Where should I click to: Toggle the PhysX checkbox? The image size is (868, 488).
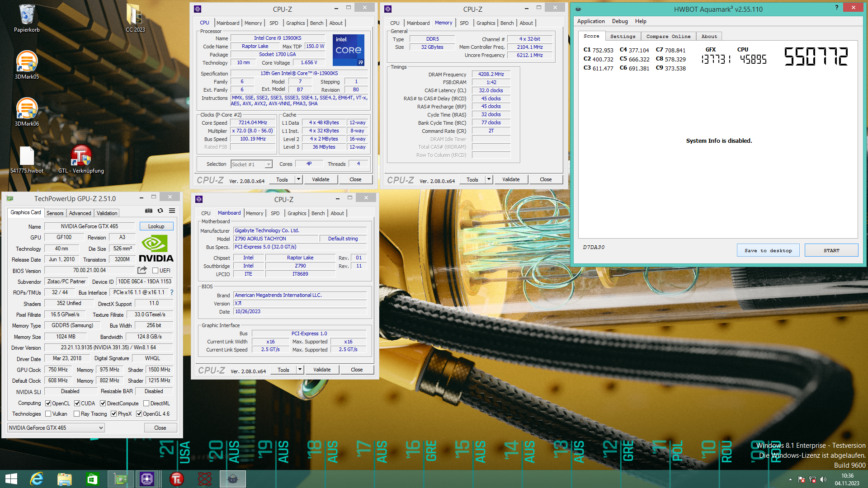(x=114, y=414)
